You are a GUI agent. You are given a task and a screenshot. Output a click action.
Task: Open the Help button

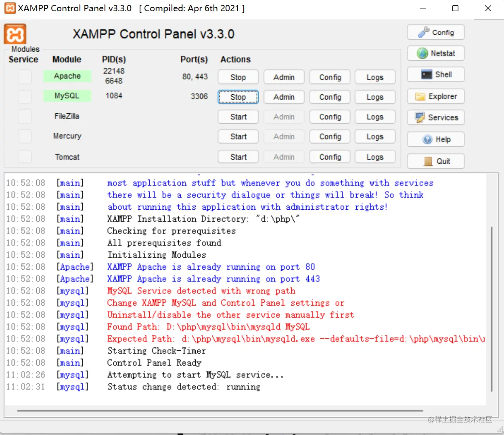coord(436,139)
